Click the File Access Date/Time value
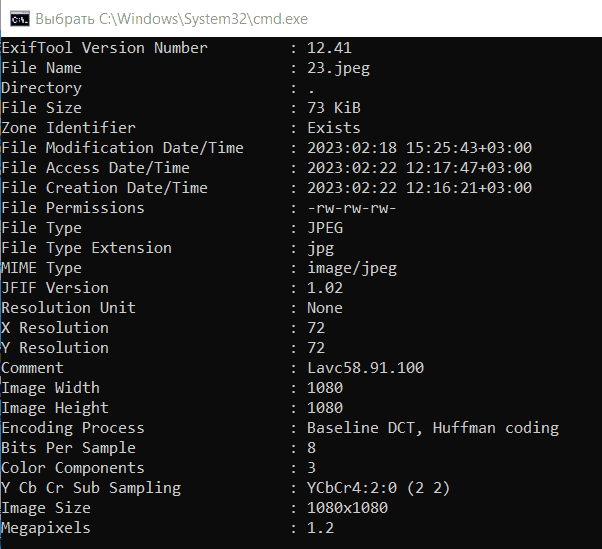 (419, 168)
